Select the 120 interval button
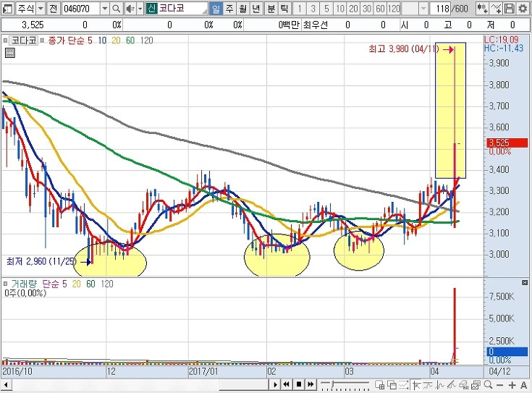 pos(394,9)
